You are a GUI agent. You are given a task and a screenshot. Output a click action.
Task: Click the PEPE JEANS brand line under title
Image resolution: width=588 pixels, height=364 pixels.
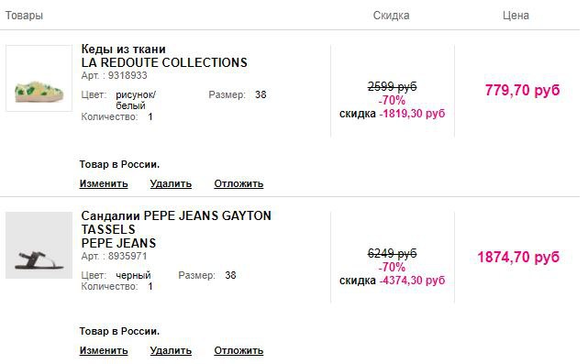tap(118, 243)
